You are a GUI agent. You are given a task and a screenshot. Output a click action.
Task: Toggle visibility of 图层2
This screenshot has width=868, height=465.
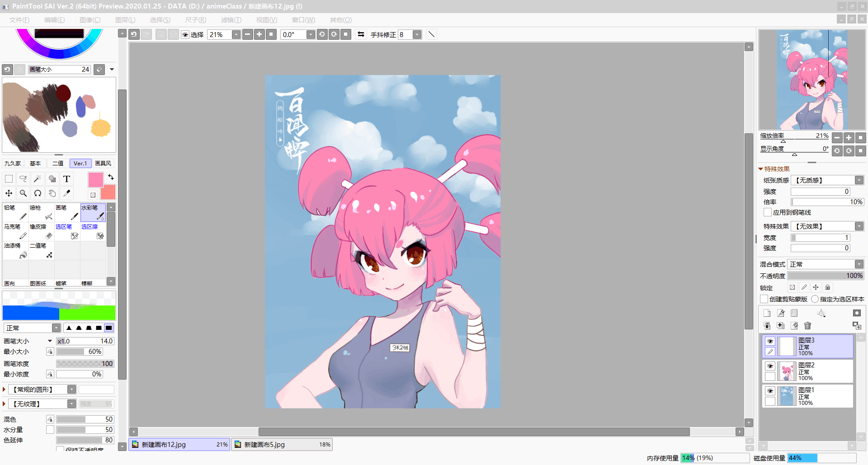tap(770, 366)
